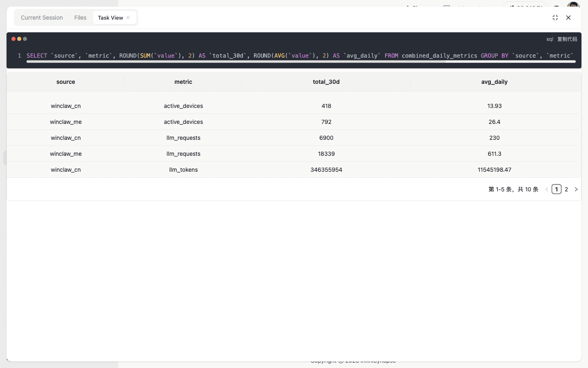This screenshot has width=588, height=368.
Task: Click the llm_tokens metric cell
Action: click(x=183, y=170)
